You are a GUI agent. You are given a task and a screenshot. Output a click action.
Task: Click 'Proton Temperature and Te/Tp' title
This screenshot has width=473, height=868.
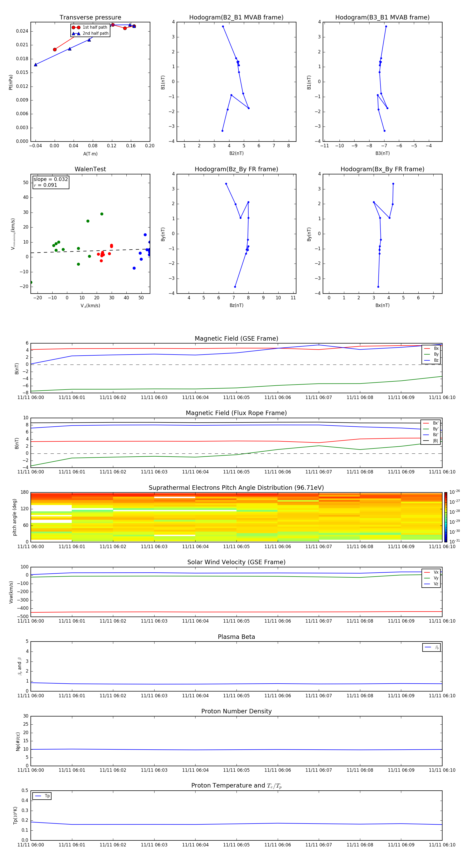coord(236,785)
